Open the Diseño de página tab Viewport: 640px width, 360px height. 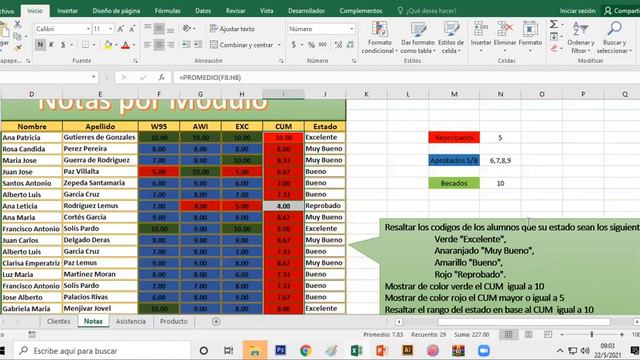coord(116,11)
